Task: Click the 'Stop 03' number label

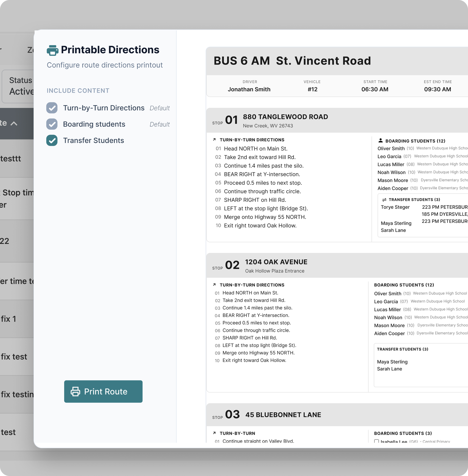Action: pos(232,414)
